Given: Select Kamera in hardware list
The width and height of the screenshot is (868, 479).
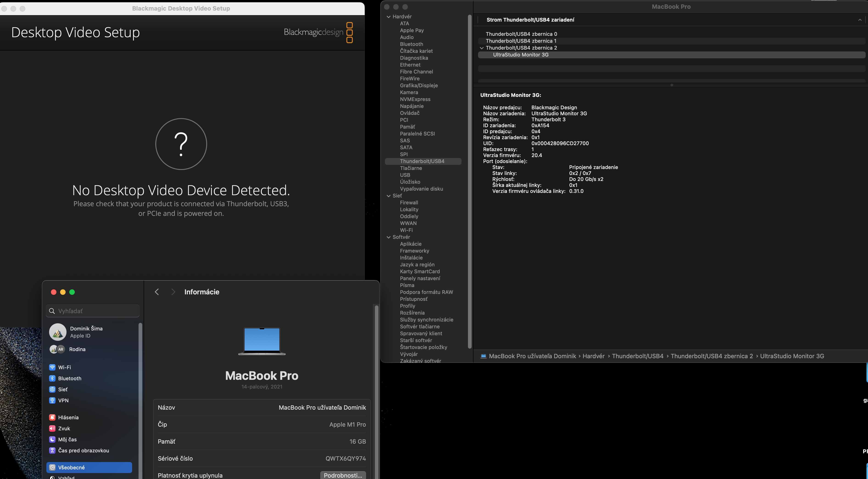Looking at the screenshot, I should (x=409, y=93).
